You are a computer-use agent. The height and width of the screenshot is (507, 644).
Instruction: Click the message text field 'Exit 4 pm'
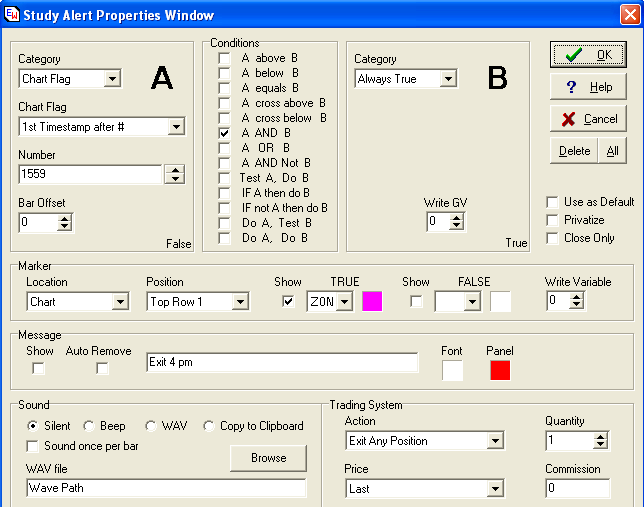tap(281, 363)
